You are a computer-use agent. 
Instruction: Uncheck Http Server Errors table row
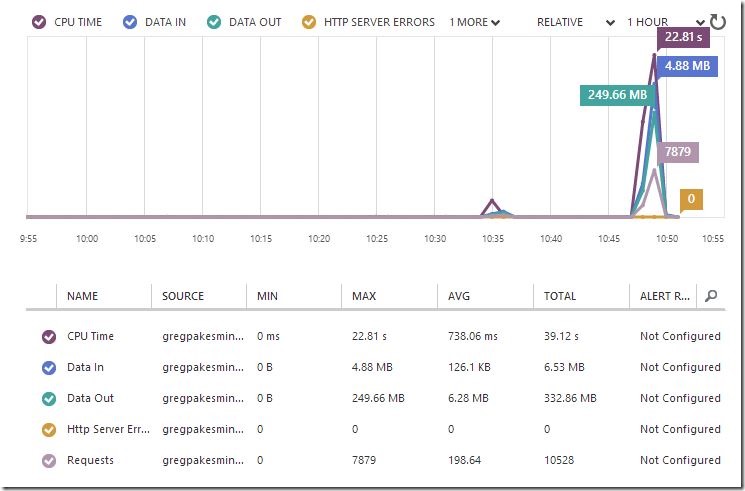point(49,429)
